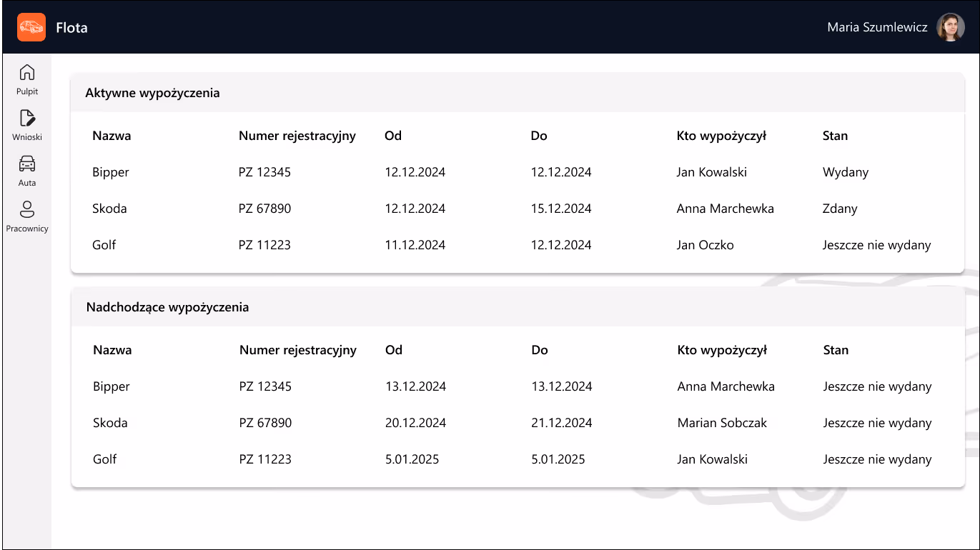The height and width of the screenshot is (550, 980).
Task: Click the Jan Oczko borrower name
Action: [705, 245]
